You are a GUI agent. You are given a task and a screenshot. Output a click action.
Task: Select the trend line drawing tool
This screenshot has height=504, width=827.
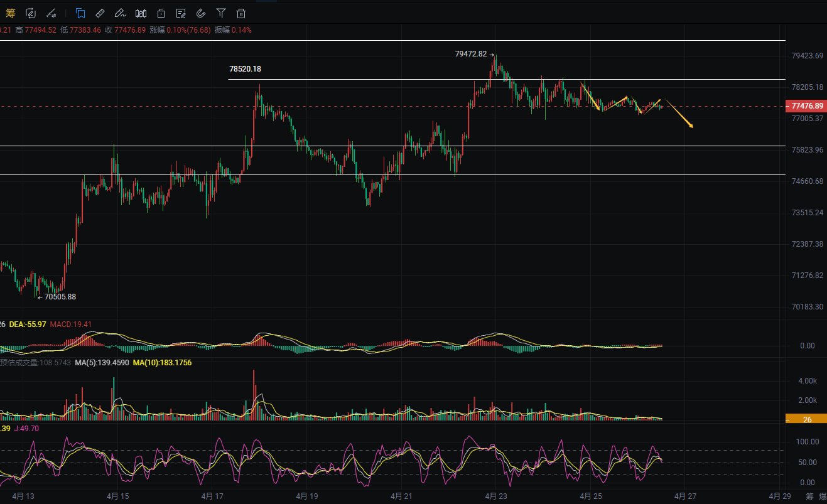tap(51, 13)
